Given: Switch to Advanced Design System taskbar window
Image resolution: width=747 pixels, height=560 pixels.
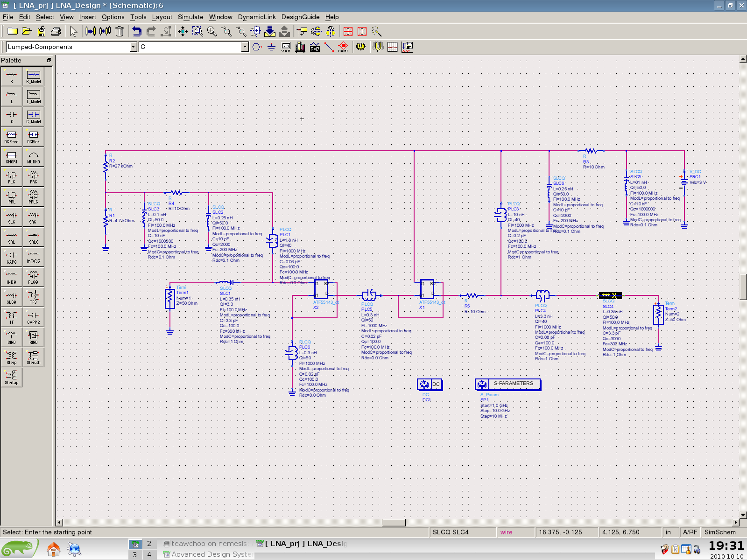Looking at the screenshot, I should tap(208, 554).
